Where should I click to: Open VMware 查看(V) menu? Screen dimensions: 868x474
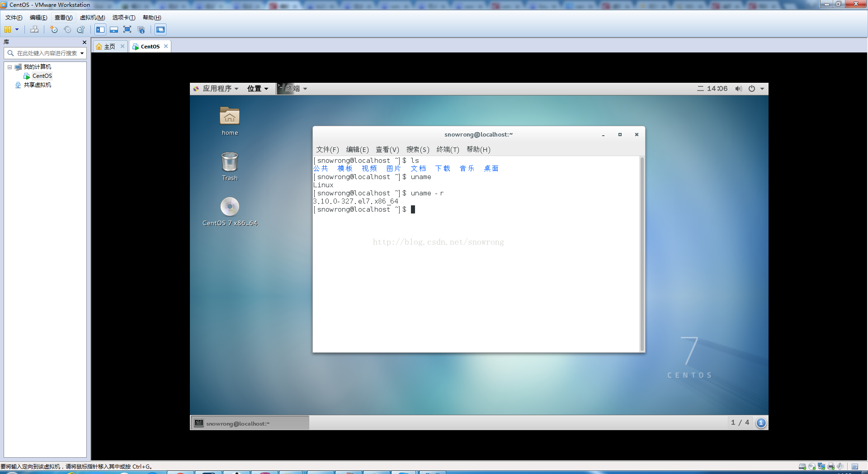click(64, 18)
